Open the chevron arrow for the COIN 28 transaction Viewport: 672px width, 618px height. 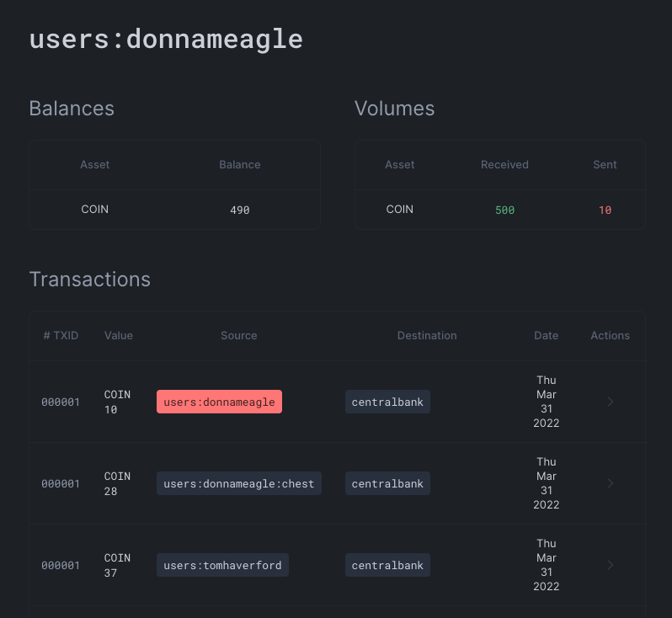611,484
